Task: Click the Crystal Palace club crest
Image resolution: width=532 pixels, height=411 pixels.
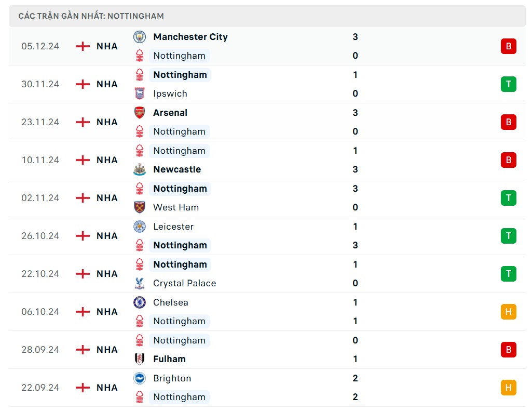Action: coord(140,283)
